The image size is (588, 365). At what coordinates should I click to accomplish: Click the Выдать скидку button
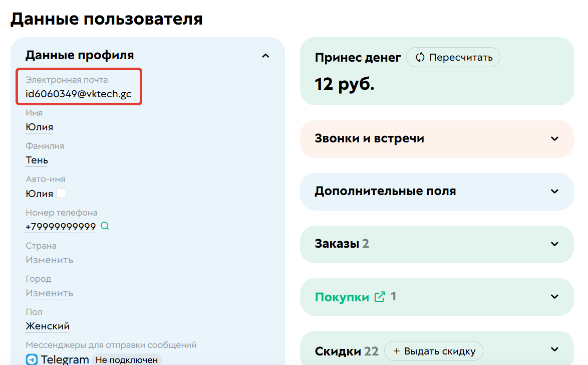pyautogui.click(x=434, y=351)
